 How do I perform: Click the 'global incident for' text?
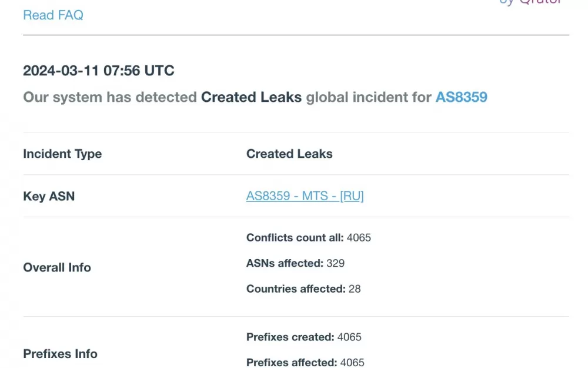tap(369, 97)
